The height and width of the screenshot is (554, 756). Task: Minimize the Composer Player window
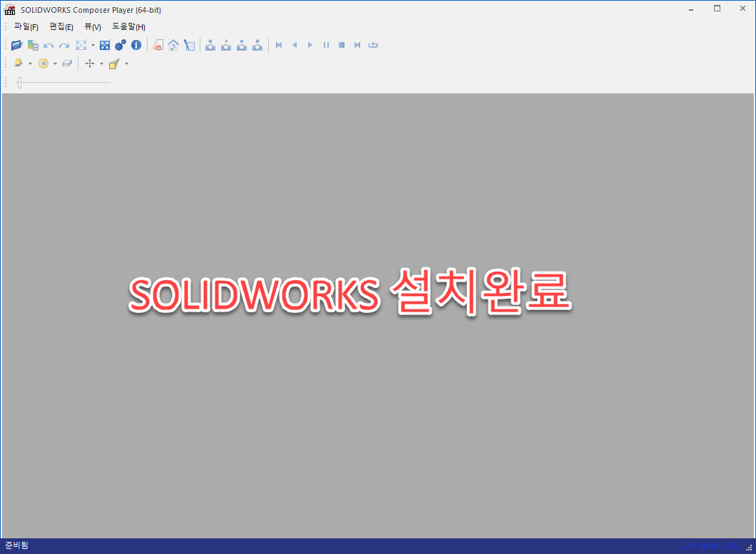(691, 9)
